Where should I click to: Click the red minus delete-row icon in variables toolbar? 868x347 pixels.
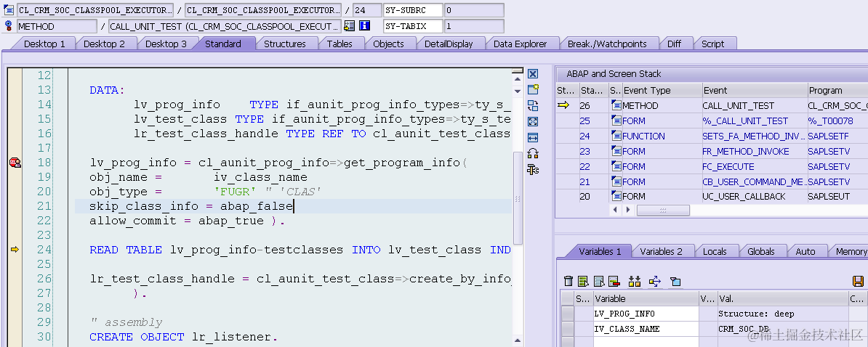[x=614, y=281]
